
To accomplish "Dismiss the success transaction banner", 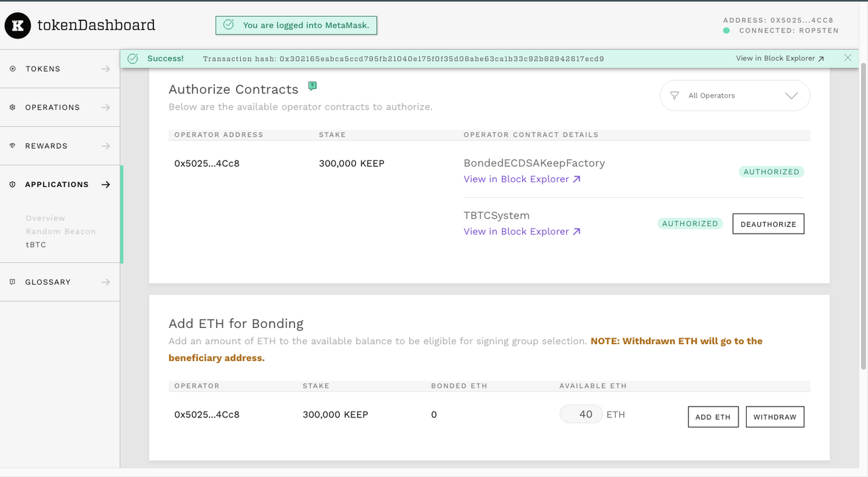I will tap(848, 58).
